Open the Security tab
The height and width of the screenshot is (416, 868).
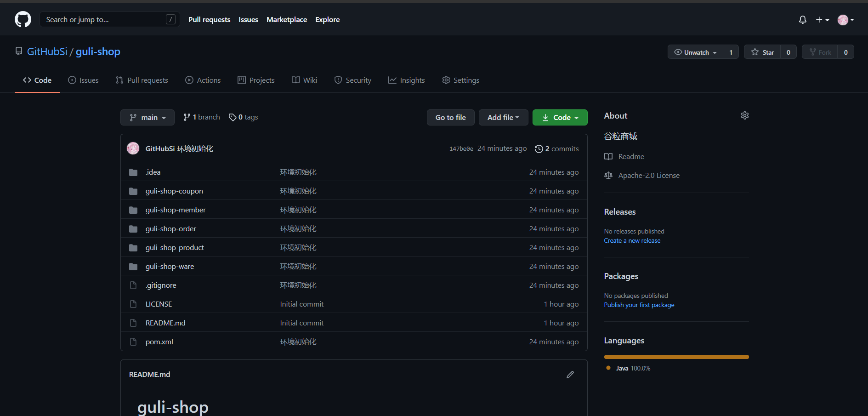pyautogui.click(x=352, y=80)
